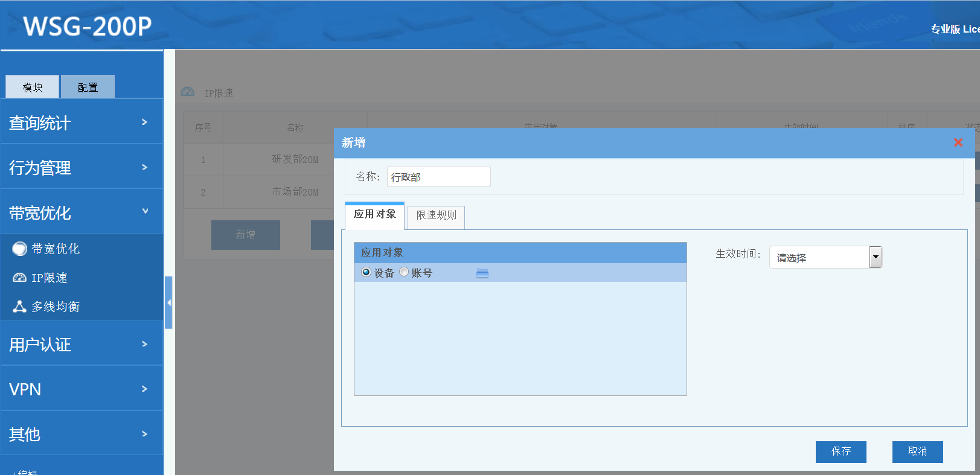Screen dimensions: 980x475
Task: Expand the 查询统计 menu section
Action: 82,123
